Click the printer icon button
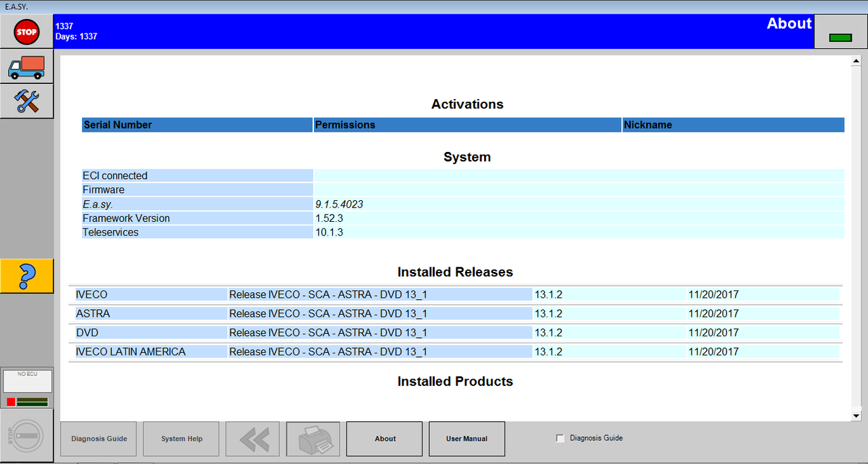The width and height of the screenshot is (868, 464). [313, 439]
